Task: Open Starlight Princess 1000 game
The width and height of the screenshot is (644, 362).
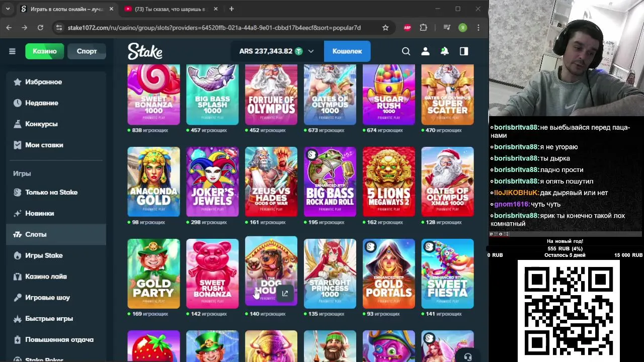Action: 330,274
